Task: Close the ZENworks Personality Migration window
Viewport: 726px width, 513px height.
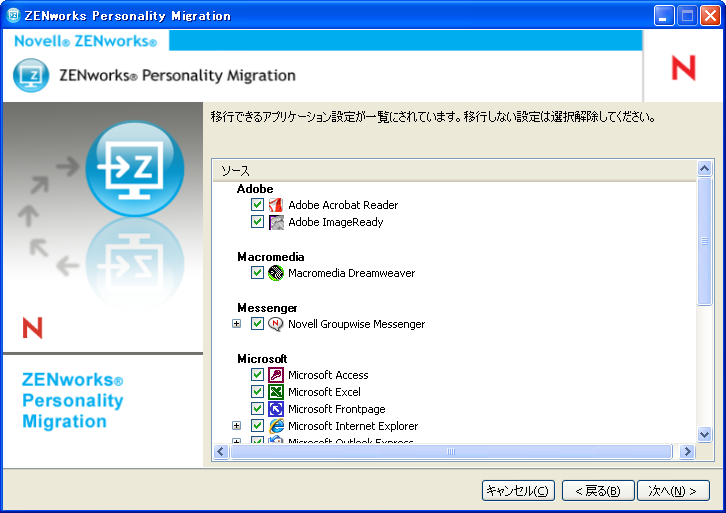Action: 710,16
